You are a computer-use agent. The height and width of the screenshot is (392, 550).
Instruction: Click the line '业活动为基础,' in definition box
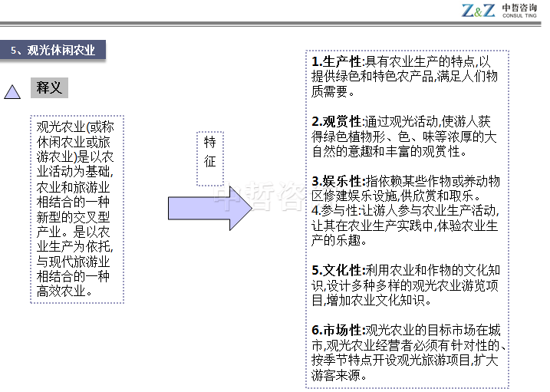[75, 172]
